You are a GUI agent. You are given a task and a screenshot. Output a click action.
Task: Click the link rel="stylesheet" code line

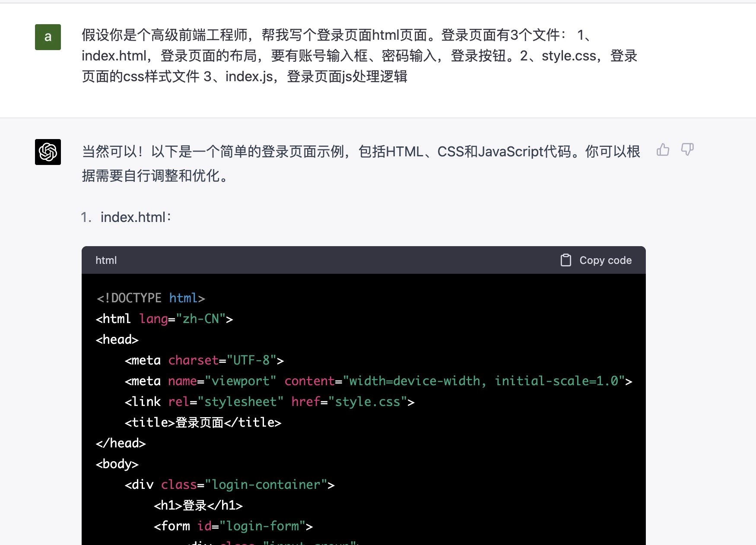(270, 402)
